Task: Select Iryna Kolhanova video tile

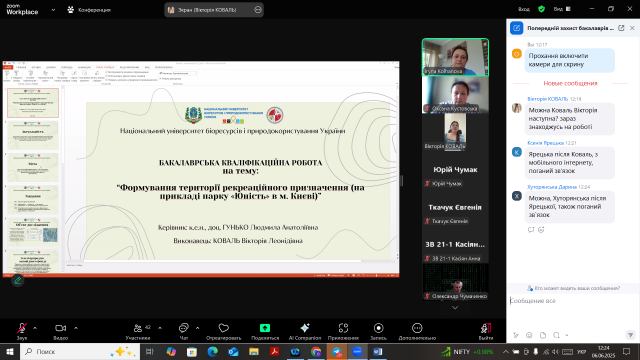Action: click(x=455, y=57)
